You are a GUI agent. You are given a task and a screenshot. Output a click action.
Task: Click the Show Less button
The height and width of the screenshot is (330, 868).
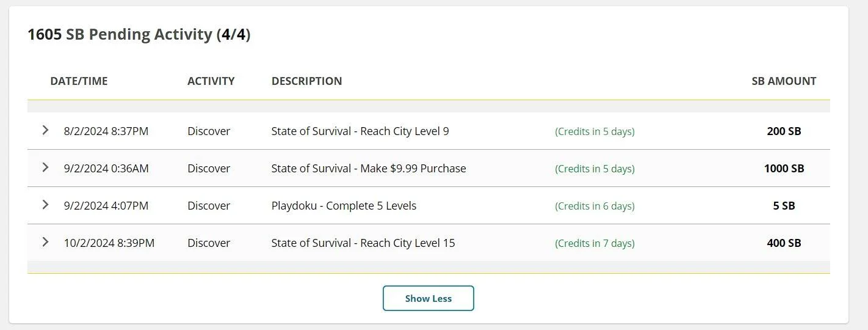429,298
